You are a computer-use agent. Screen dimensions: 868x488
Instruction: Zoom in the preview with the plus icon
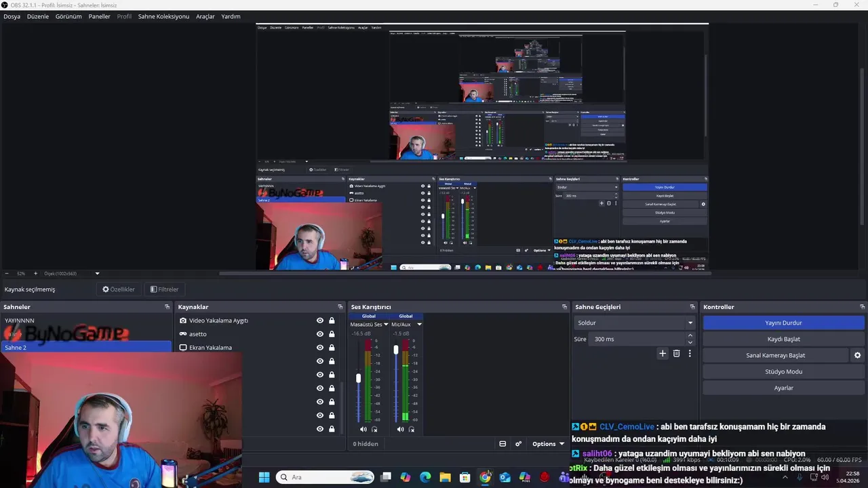click(x=35, y=273)
